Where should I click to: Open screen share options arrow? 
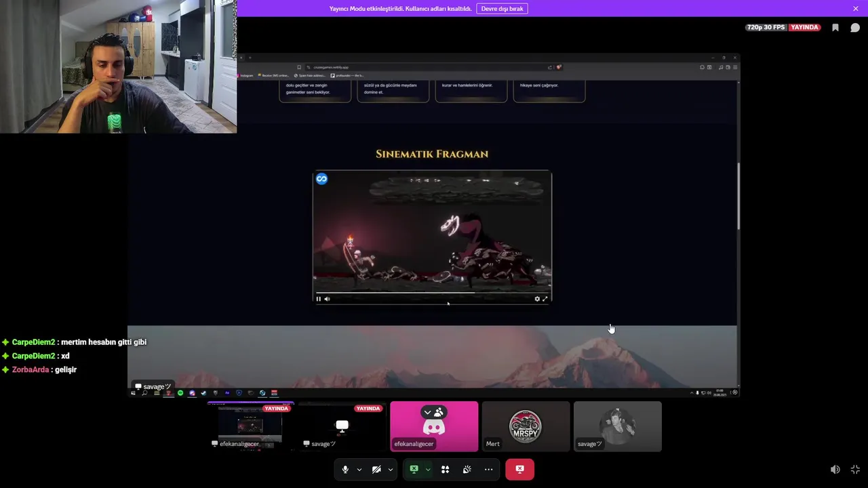click(x=428, y=470)
